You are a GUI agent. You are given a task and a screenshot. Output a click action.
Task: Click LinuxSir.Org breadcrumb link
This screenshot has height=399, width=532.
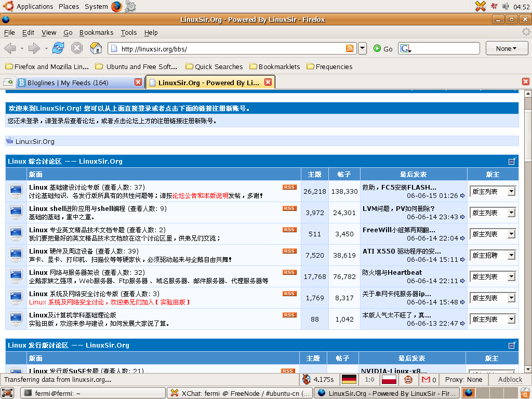click(35, 141)
